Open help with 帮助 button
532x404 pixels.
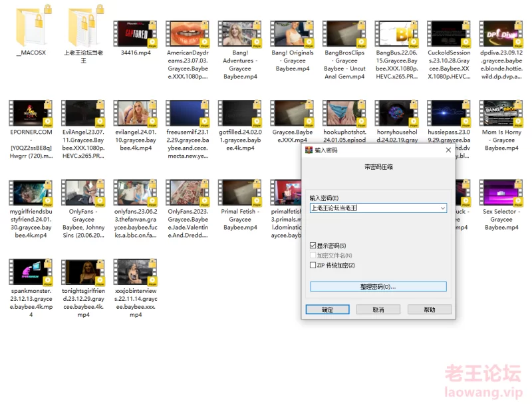click(430, 309)
